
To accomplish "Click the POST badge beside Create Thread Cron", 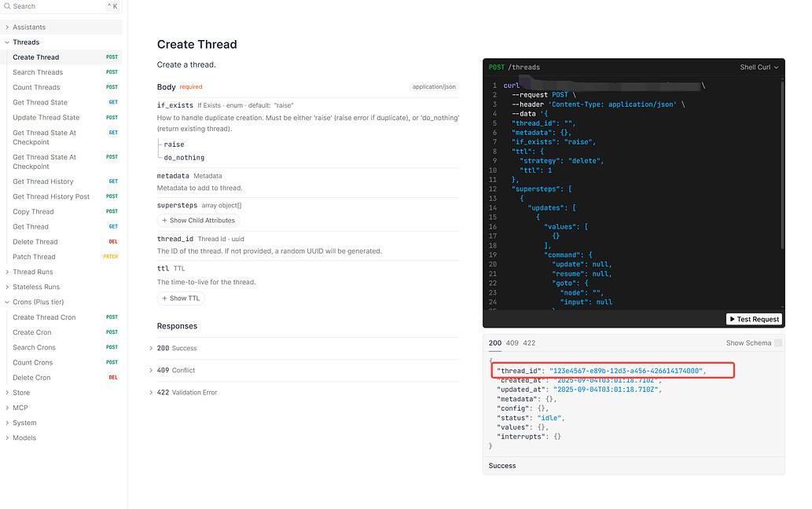I will tap(112, 317).
